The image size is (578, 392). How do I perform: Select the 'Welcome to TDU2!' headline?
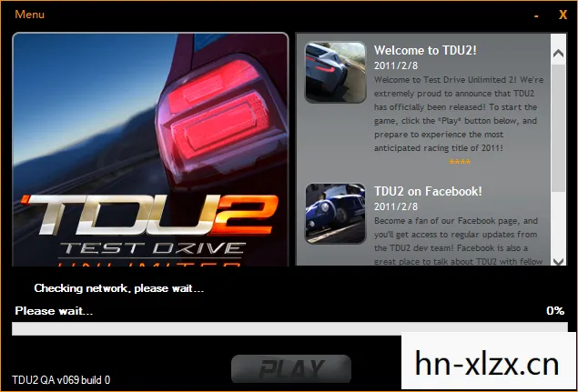click(425, 50)
